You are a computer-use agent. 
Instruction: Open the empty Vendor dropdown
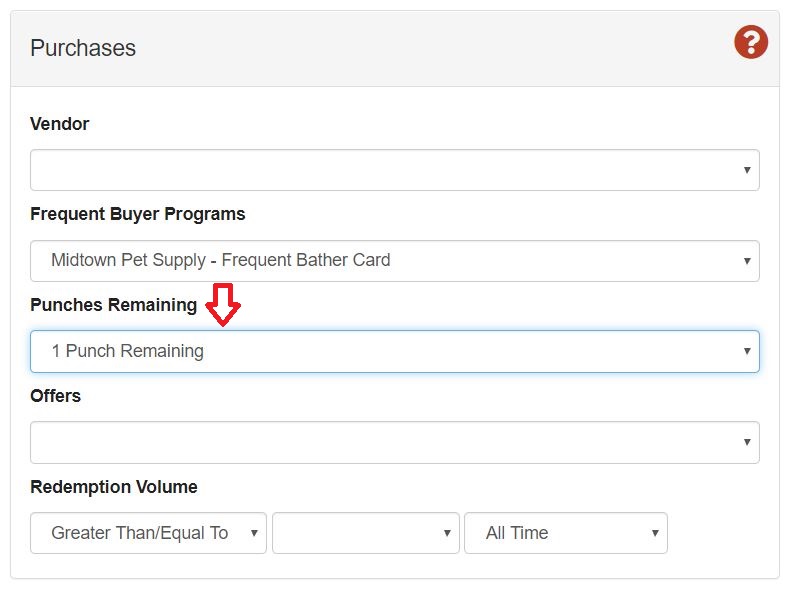[x=394, y=170]
